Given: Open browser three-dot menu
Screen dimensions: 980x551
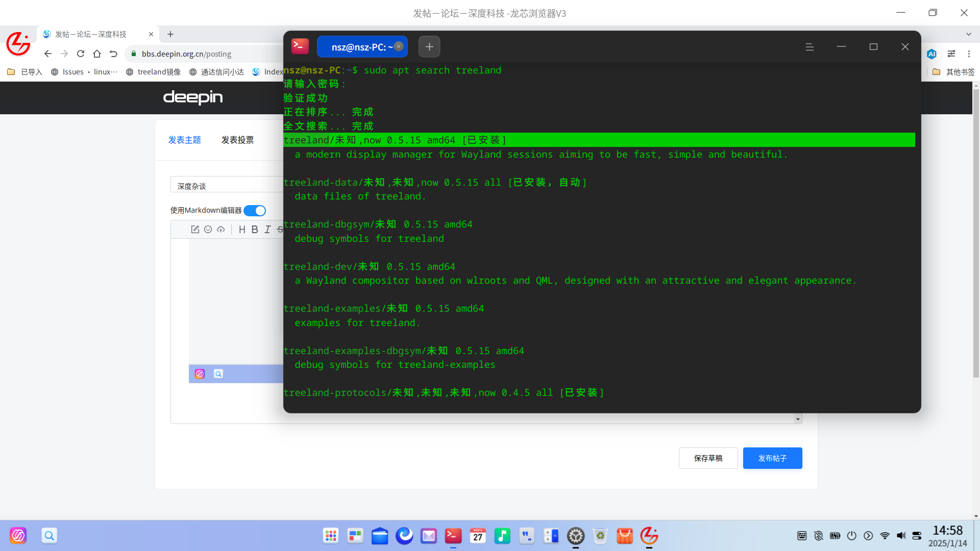Looking at the screenshot, I should coord(969,54).
